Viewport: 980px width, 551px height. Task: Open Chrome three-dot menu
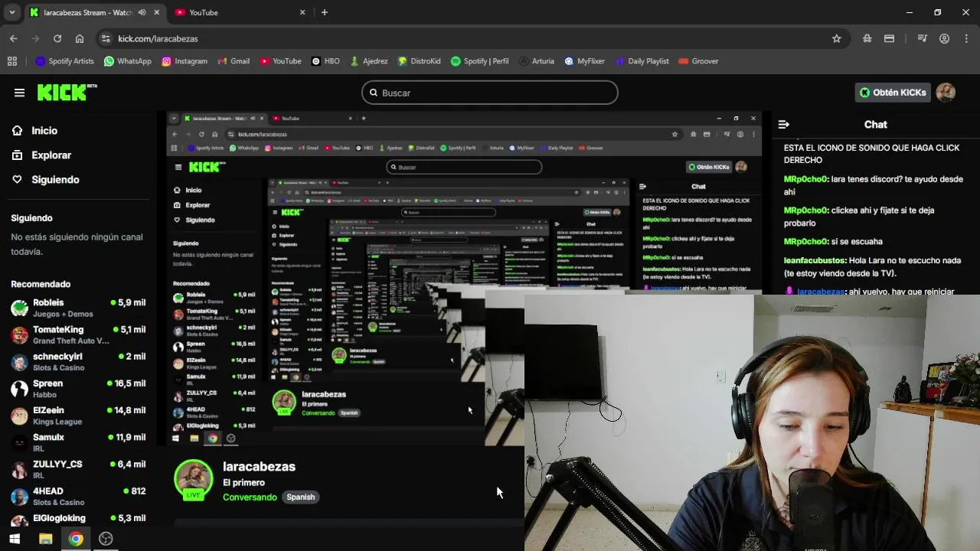966,38
